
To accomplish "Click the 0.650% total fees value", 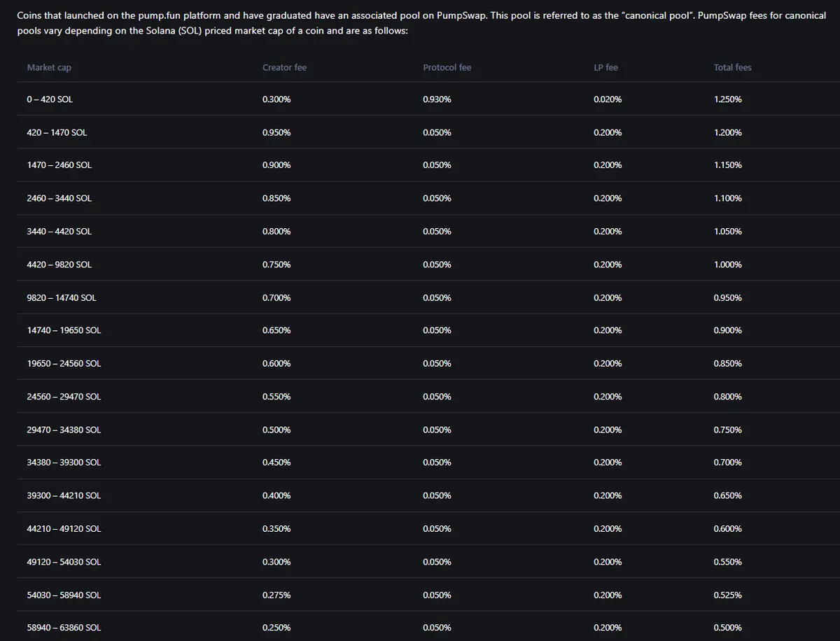I will (x=728, y=495).
